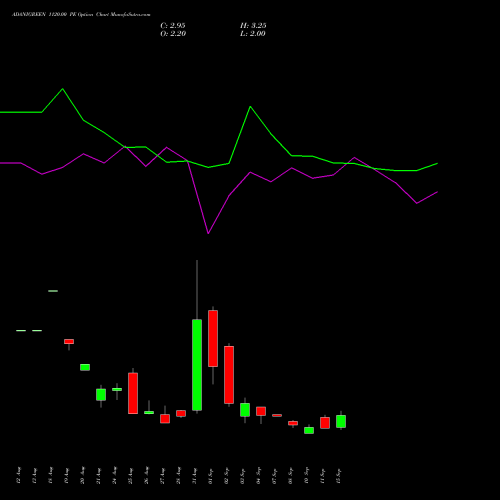Click the 15 Sep date label
Screen dimensions: 500x500
338,475
